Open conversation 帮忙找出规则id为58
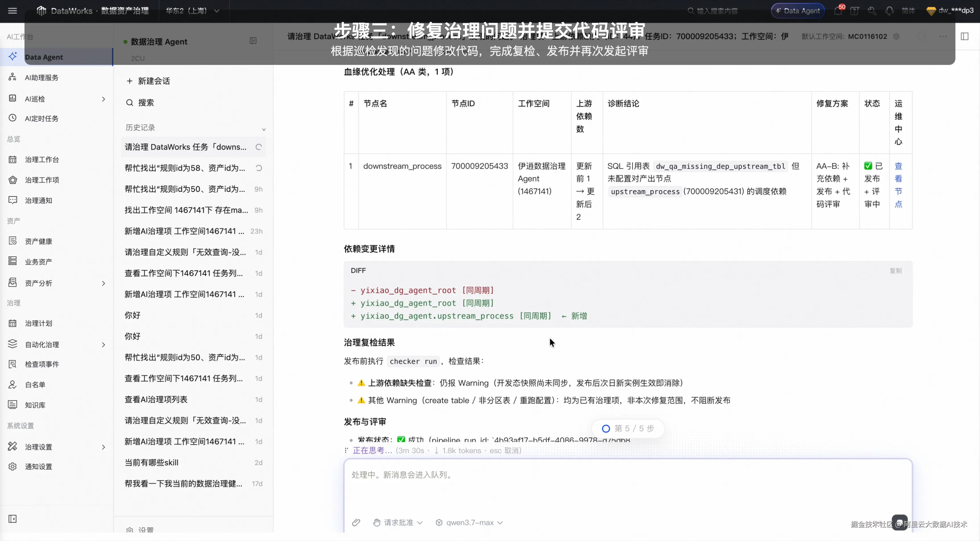 pos(193,168)
